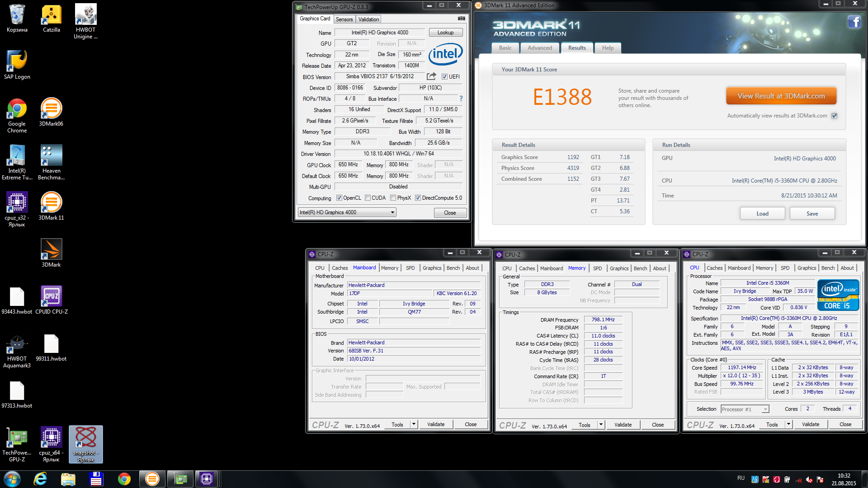Click the Lookup button in GPU-Z
Screen dimensions: 868x488
click(445, 33)
